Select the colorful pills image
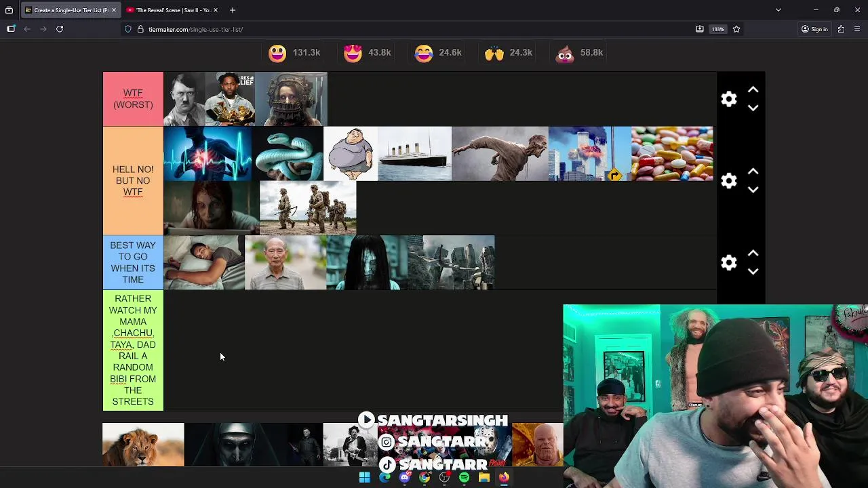This screenshot has width=868, height=488. click(x=672, y=154)
